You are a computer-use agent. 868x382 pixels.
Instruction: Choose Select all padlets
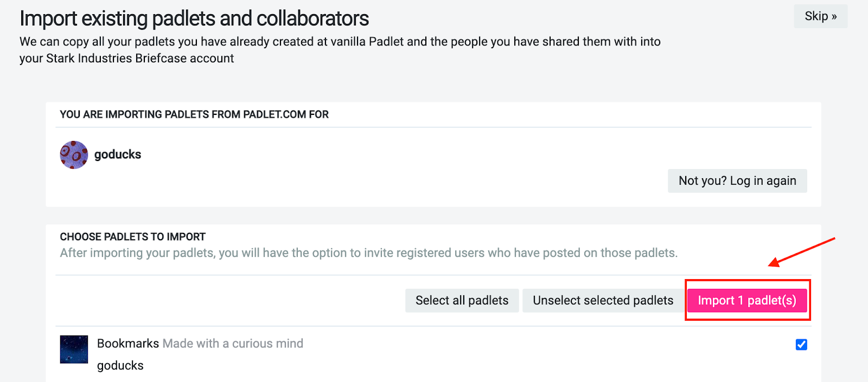click(x=462, y=301)
